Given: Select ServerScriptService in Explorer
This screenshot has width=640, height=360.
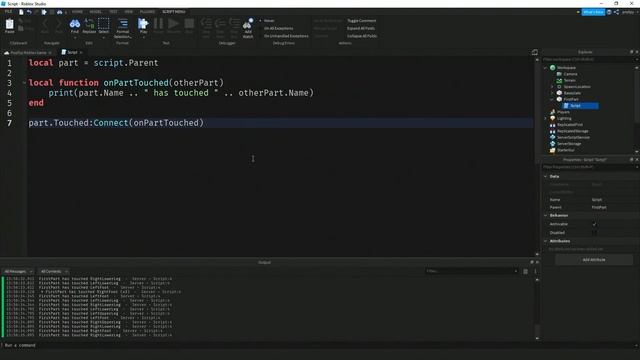Looking at the screenshot, I should (570, 137).
